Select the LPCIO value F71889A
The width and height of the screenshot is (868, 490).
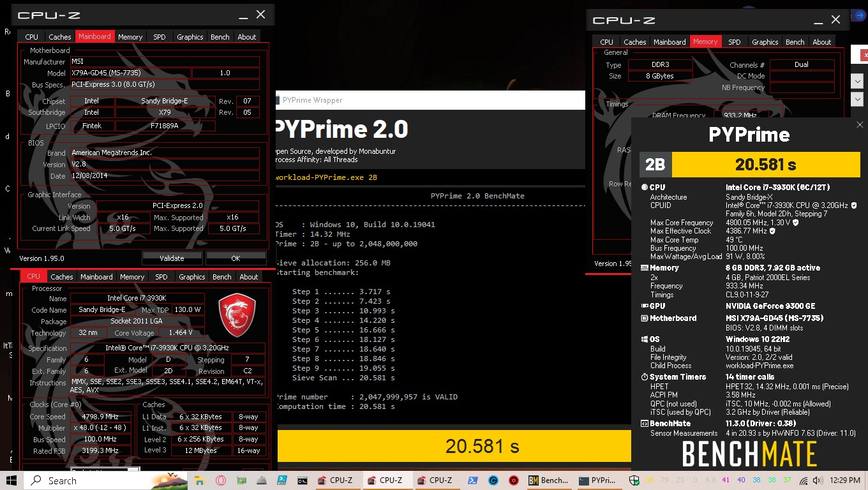coord(165,126)
